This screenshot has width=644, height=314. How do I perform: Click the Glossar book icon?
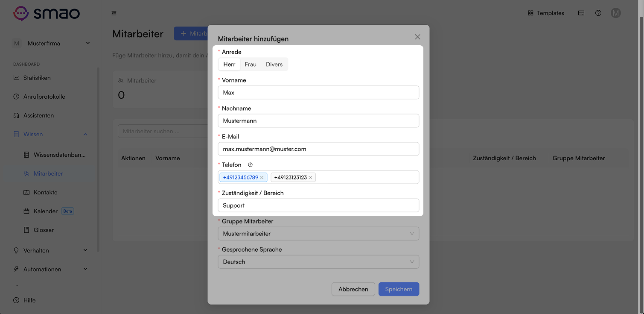(26, 230)
